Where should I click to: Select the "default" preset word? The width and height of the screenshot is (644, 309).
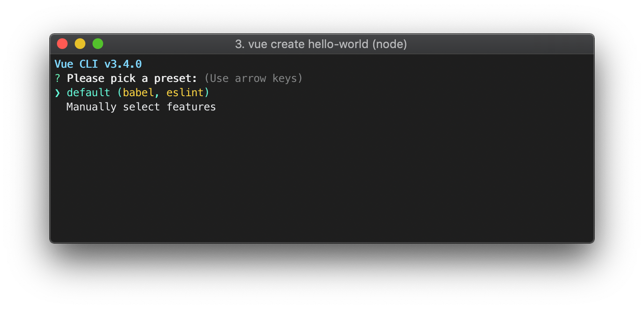click(x=89, y=93)
